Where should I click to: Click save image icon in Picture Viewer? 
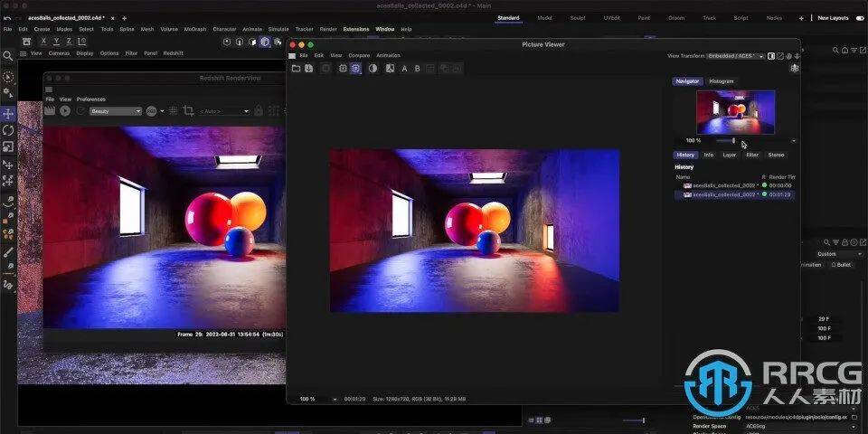coord(309,68)
